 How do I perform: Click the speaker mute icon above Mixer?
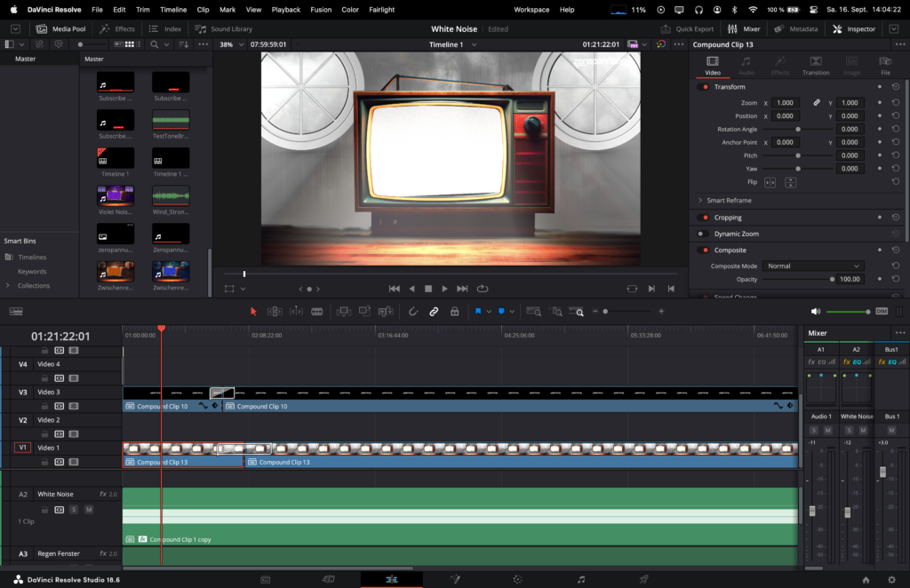[x=816, y=312]
